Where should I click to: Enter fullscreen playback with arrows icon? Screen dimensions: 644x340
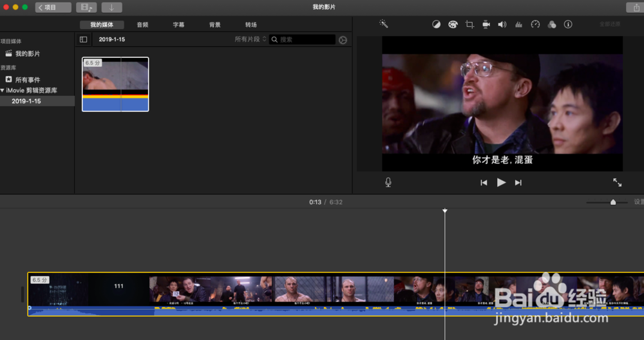click(x=618, y=182)
